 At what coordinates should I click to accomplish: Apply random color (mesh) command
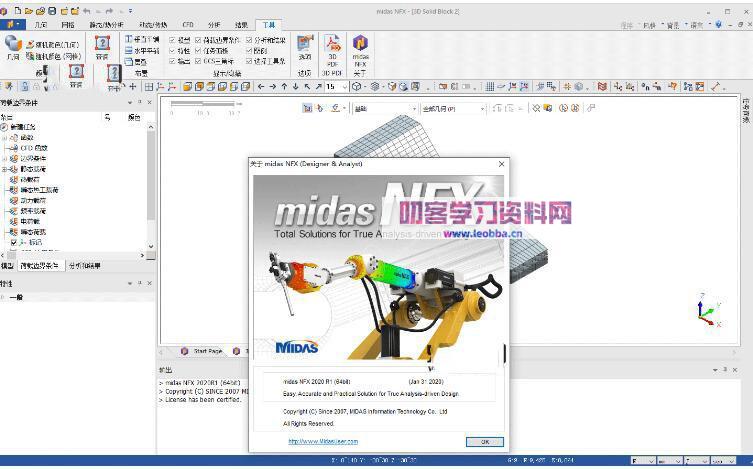point(53,56)
